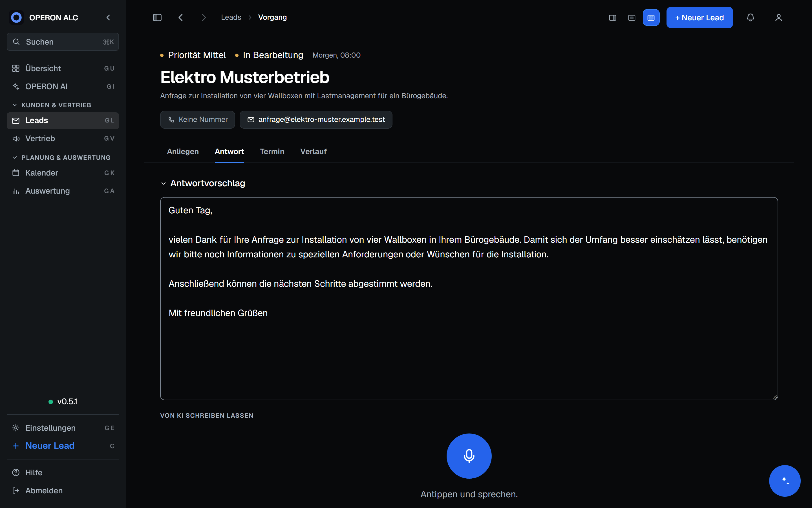Go back with the left arrow
This screenshot has width=812, height=508.
click(x=180, y=17)
